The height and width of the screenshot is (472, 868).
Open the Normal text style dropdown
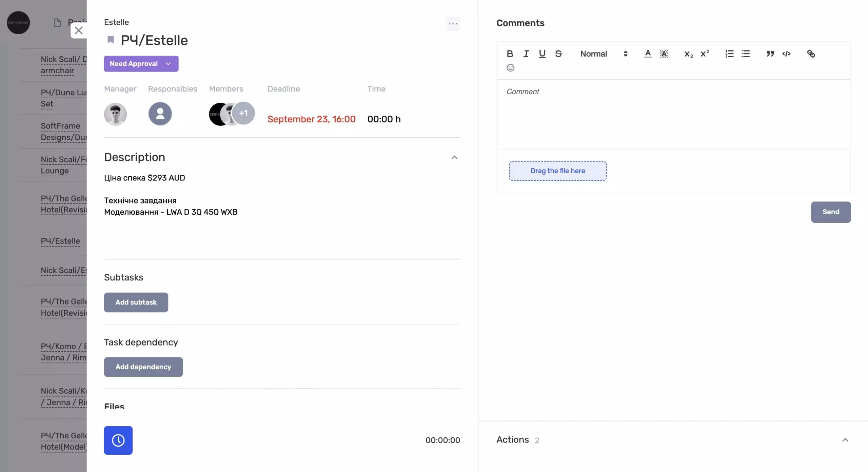coord(603,54)
